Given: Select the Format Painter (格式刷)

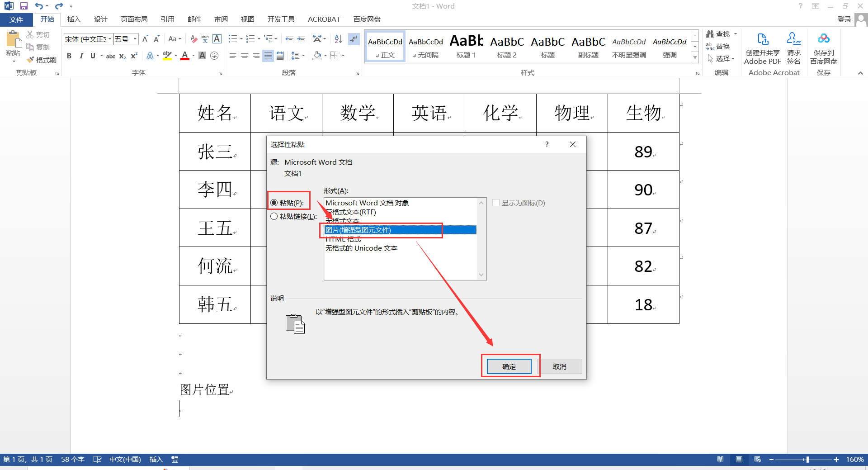Looking at the screenshot, I should click(42, 60).
